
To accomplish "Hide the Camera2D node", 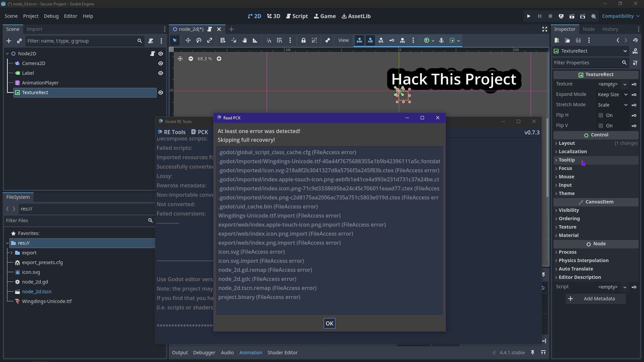I will [161, 63].
